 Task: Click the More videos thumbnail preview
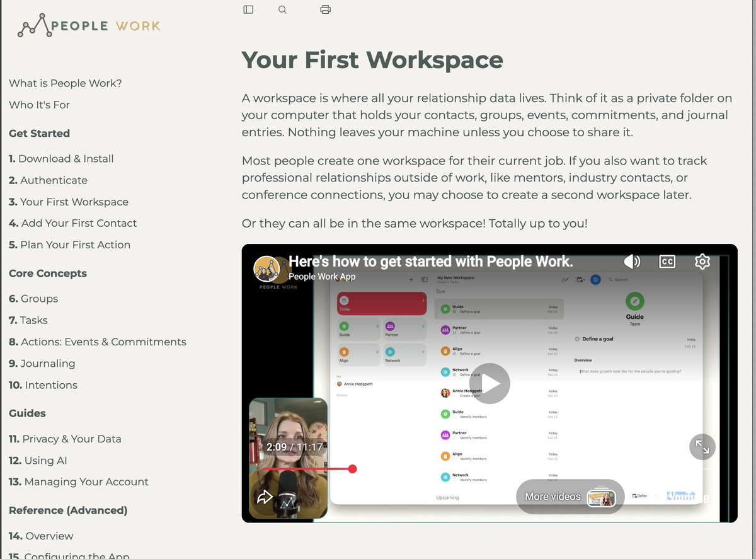tap(602, 497)
